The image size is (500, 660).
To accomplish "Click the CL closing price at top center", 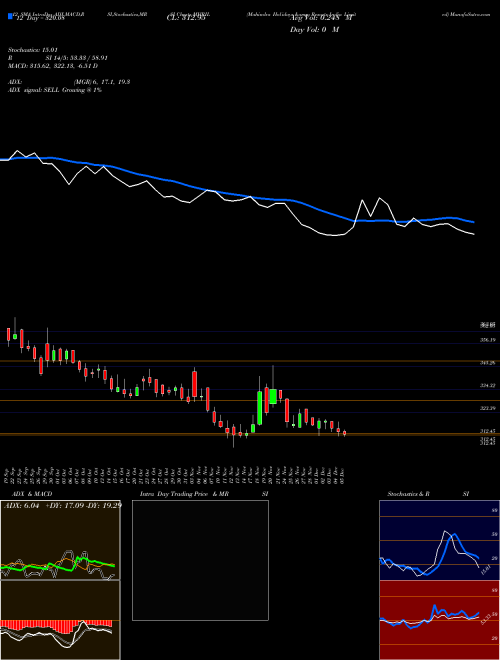I will pos(186,19).
